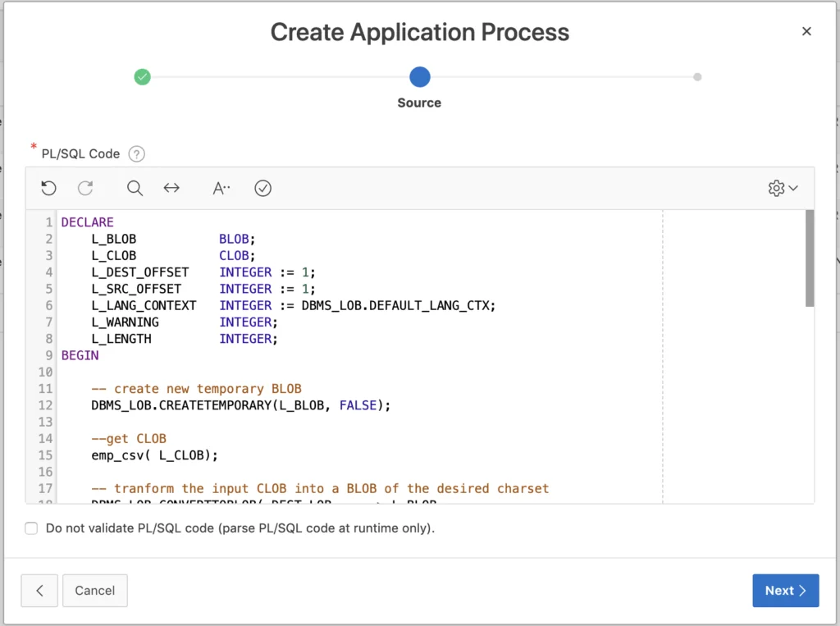Screen dimensions: 840x626
Task: Click the L_LANG_CONTEXT variable declaration
Action: click(x=293, y=305)
